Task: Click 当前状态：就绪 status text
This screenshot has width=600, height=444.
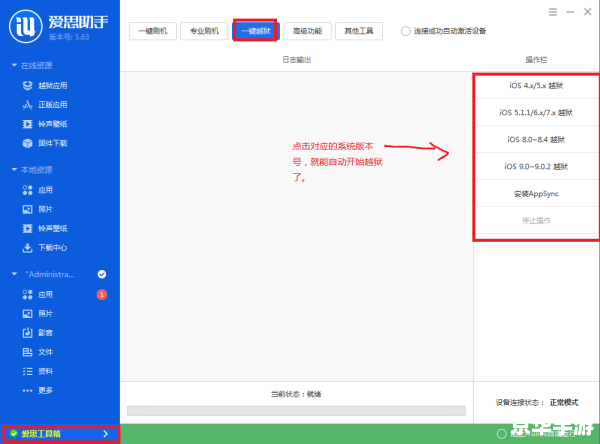Action: pos(296,394)
